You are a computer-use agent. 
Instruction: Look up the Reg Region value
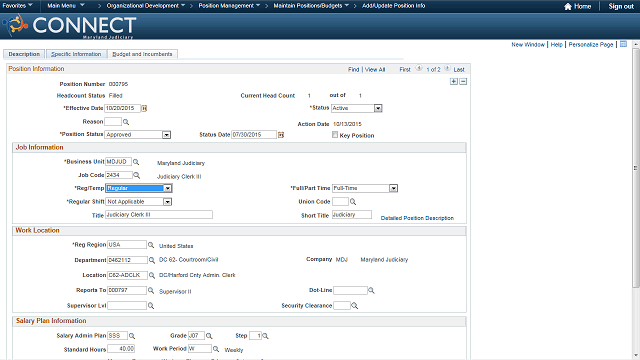151,245
